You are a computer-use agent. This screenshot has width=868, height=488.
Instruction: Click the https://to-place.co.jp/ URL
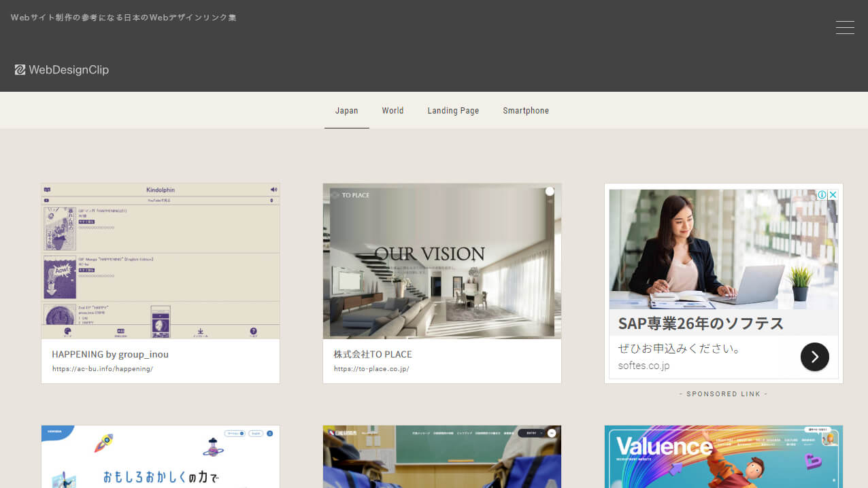click(x=371, y=369)
